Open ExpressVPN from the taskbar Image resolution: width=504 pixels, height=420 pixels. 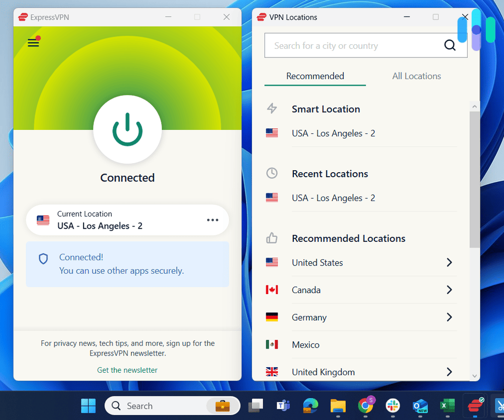[x=474, y=405]
